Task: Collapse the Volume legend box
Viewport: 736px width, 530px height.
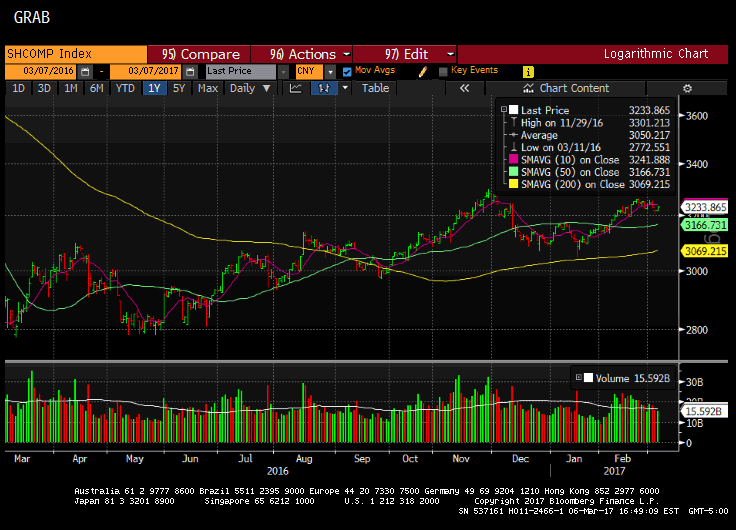Action: pos(578,377)
